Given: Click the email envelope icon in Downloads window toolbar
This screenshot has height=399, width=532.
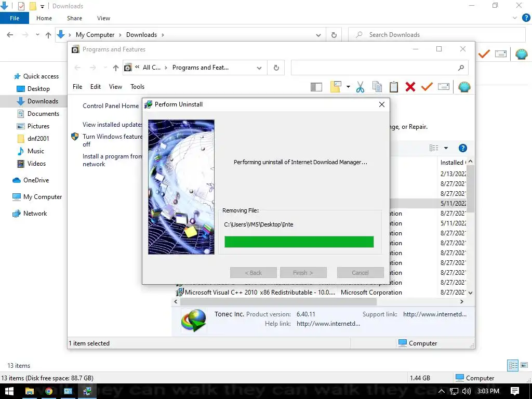Looking at the screenshot, I should 501,54.
